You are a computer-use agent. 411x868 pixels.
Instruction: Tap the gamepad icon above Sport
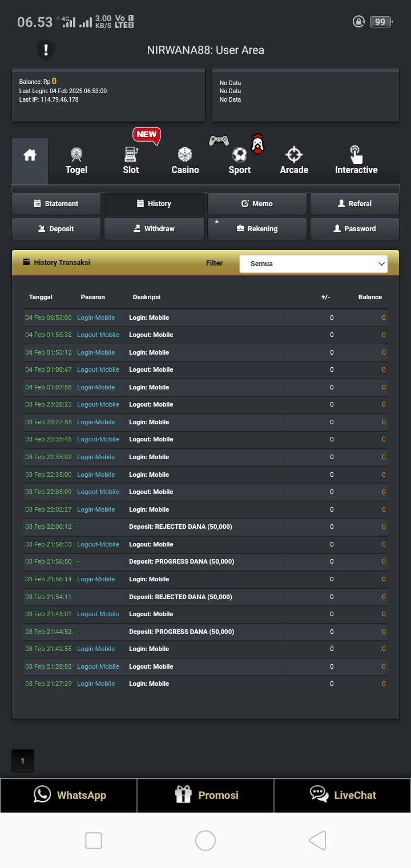pyautogui.click(x=219, y=140)
